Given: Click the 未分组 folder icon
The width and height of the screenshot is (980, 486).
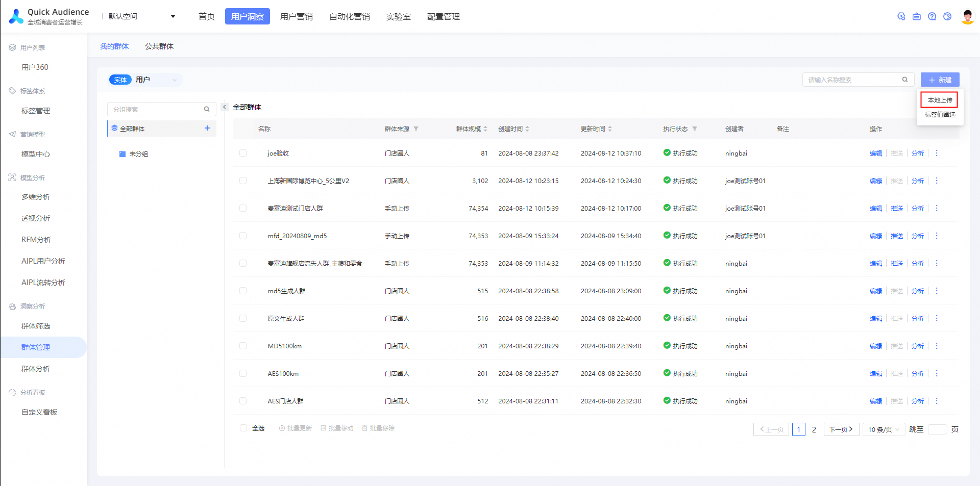Looking at the screenshot, I should (122, 154).
